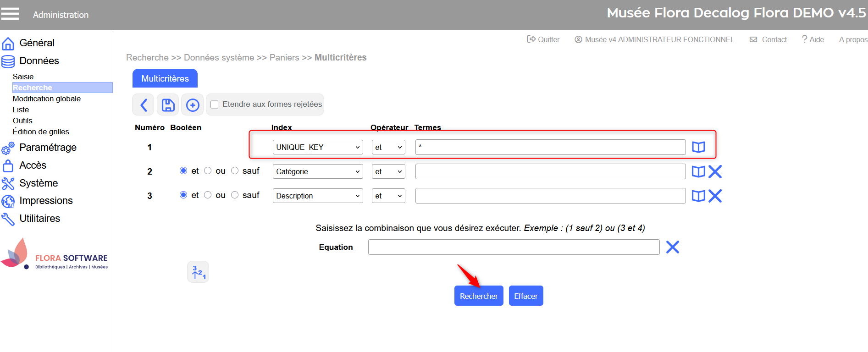Open the hamburger menu icon
Image resolution: width=868 pixels, height=352 pixels.
click(x=10, y=14)
